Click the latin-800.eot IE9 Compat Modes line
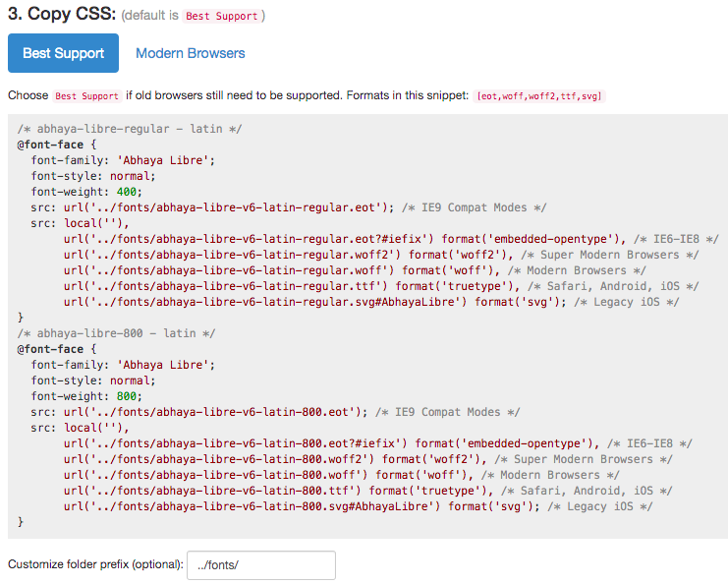 click(275, 412)
